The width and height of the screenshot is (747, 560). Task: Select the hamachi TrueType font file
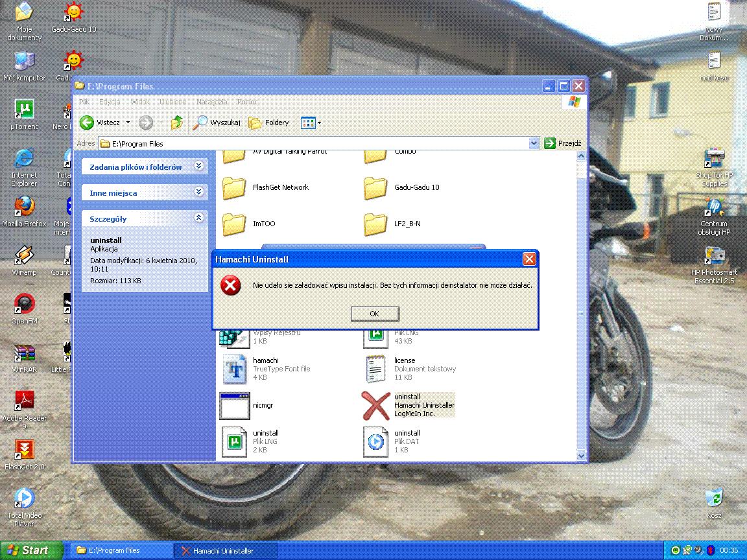[266, 369]
